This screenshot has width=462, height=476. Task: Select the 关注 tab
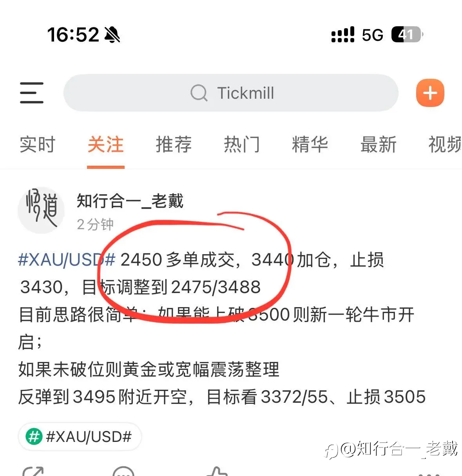(x=106, y=145)
